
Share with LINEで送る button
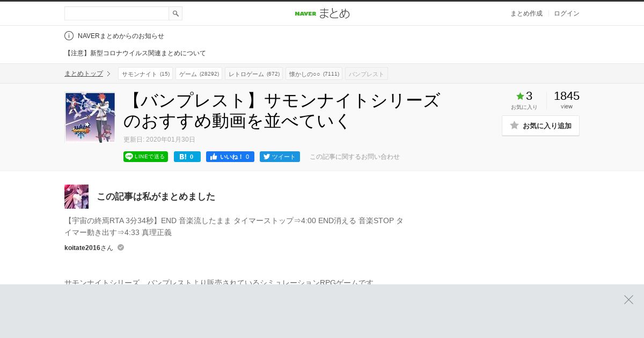(145, 157)
